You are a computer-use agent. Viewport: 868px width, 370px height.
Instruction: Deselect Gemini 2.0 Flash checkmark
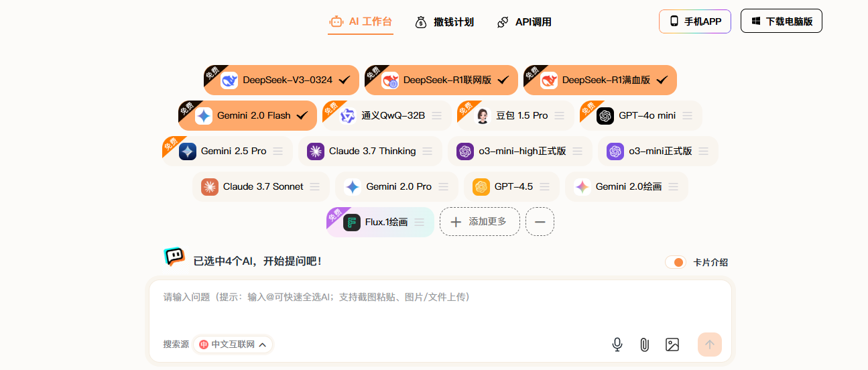302,116
